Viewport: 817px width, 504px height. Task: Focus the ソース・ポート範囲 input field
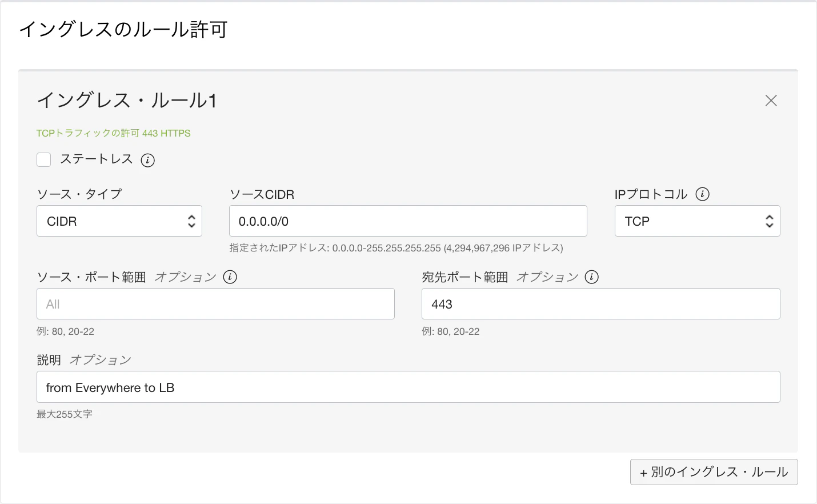pos(215,304)
